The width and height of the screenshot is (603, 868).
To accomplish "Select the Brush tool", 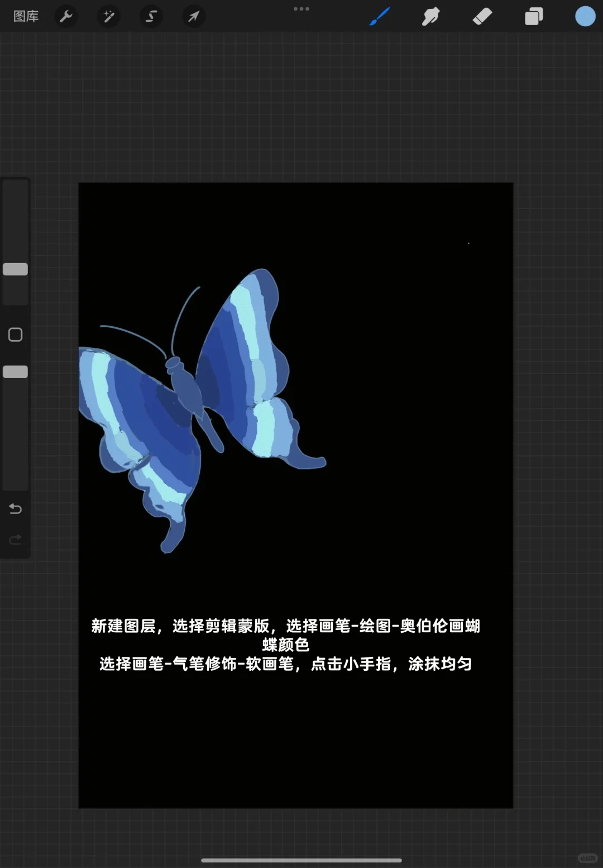I will tap(379, 16).
